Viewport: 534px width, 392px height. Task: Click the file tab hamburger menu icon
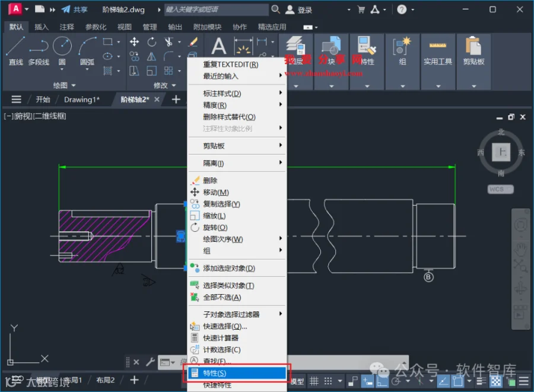coord(16,100)
